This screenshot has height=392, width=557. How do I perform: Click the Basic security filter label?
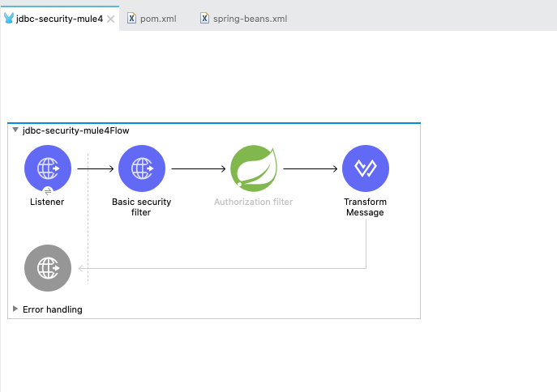[142, 207]
